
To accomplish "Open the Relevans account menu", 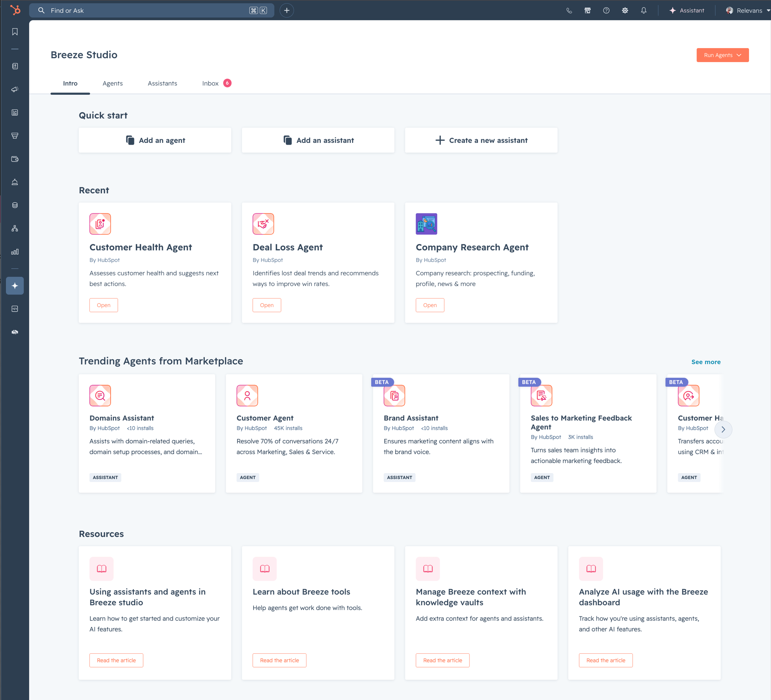I will coord(748,10).
